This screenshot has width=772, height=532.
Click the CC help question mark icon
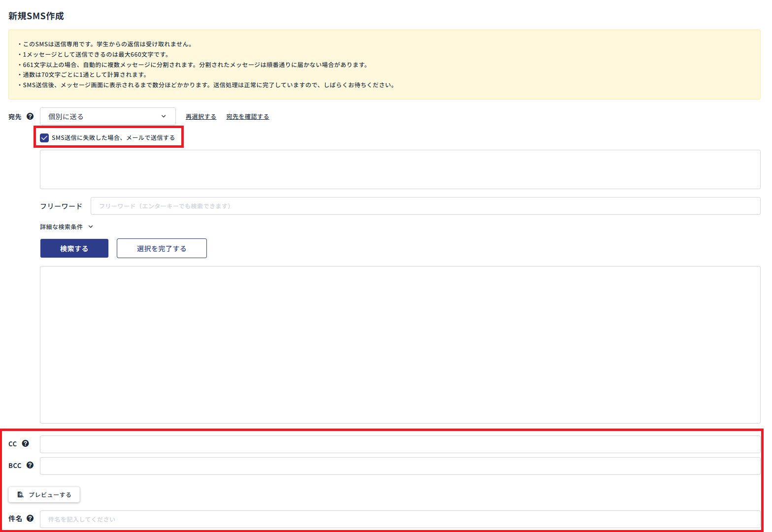pos(26,443)
